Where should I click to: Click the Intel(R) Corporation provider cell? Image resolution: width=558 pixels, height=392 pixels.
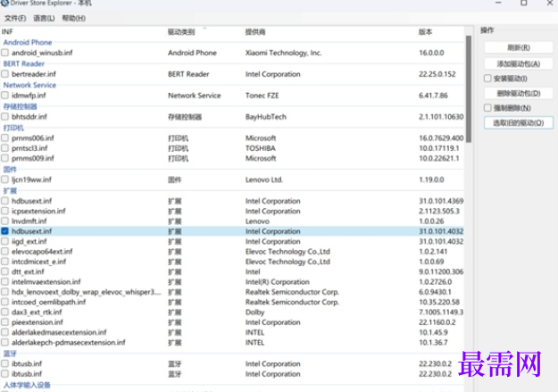pyautogui.click(x=278, y=282)
